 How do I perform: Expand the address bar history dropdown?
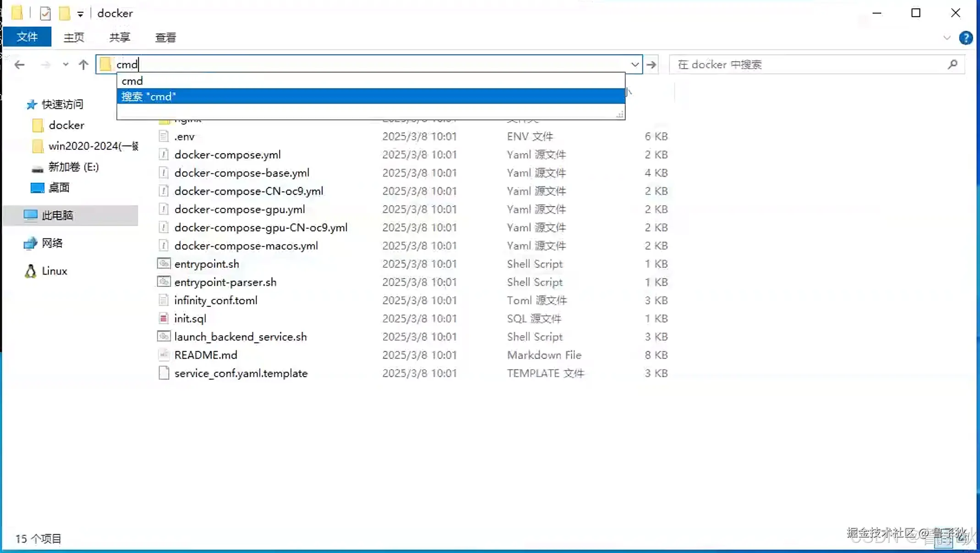(635, 65)
